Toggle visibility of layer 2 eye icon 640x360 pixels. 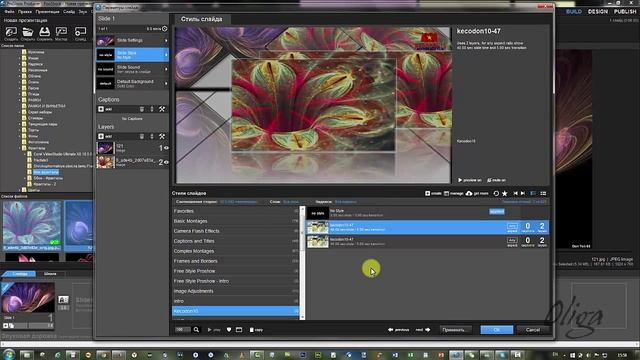pyautogui.click(x=166, y=162)
